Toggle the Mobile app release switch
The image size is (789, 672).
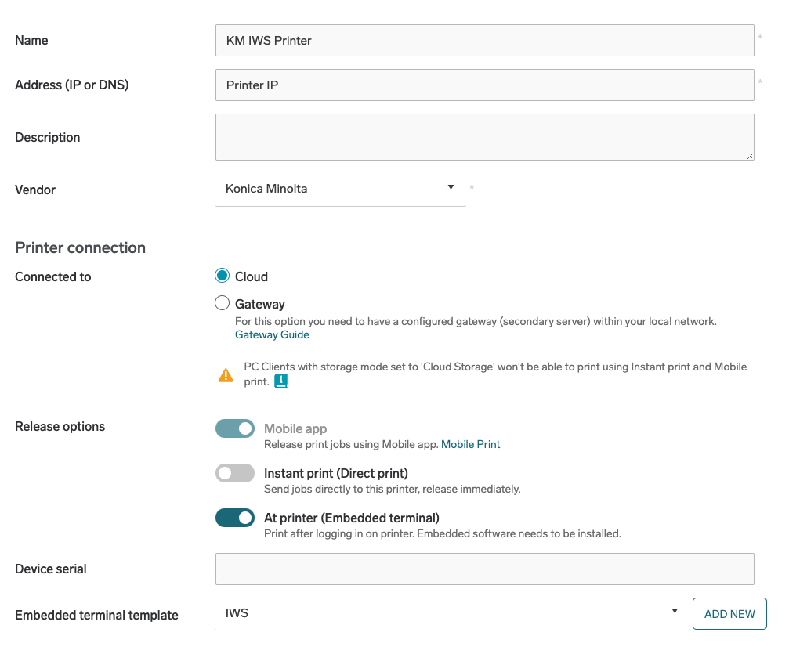click(235, 428)
